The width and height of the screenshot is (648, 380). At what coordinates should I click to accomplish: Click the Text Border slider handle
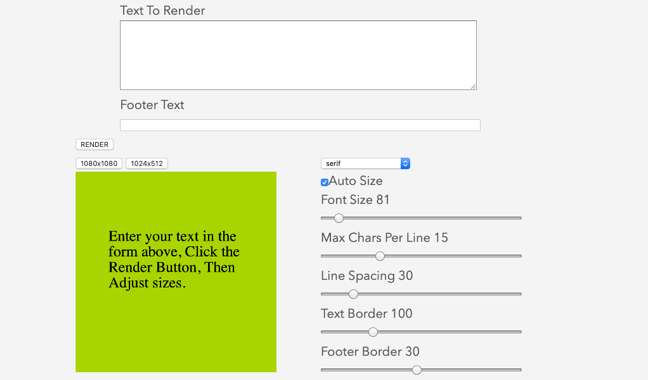(x=373, y=332)
